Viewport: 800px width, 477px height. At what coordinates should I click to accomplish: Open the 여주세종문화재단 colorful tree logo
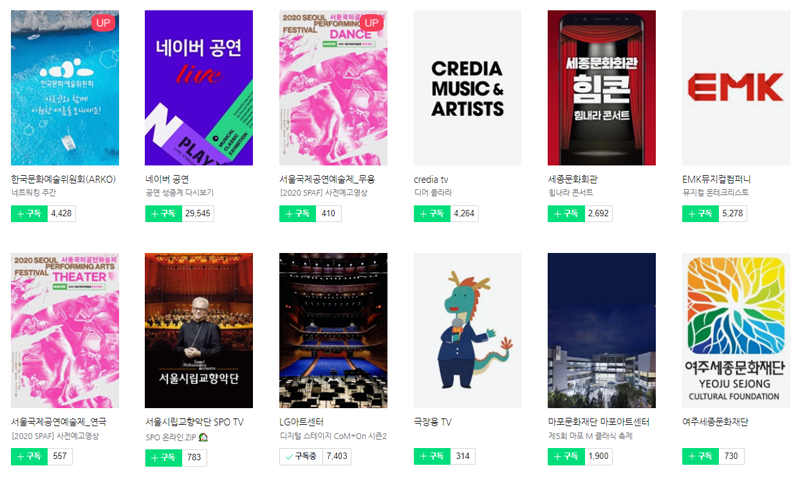[x=736, y=331]
